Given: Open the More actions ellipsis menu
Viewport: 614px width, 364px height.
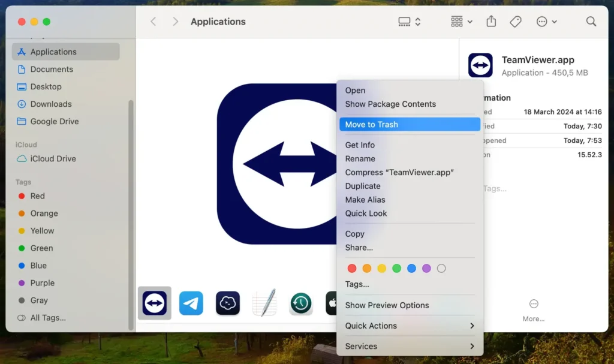Looking at the screenshot, I should 546,22.
